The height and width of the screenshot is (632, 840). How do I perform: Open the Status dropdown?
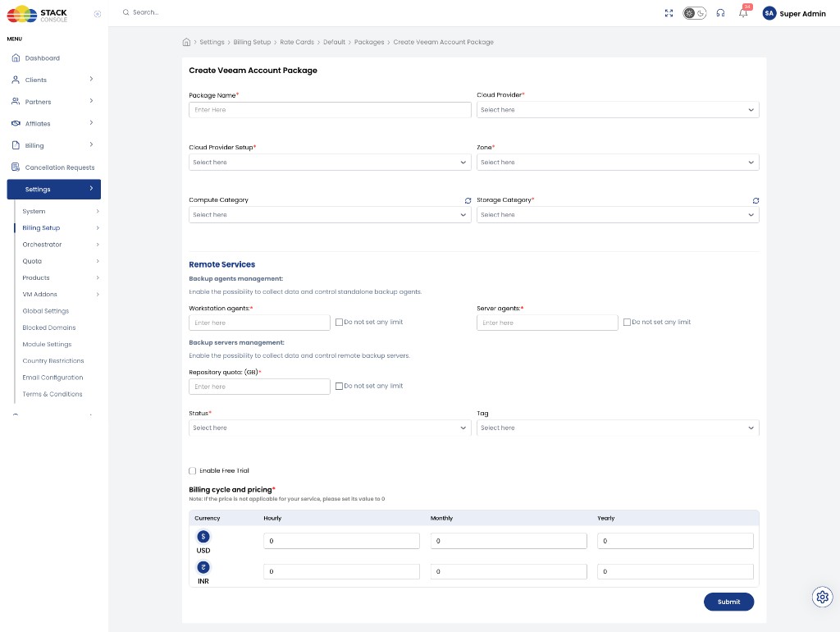[x=330, y=428]
